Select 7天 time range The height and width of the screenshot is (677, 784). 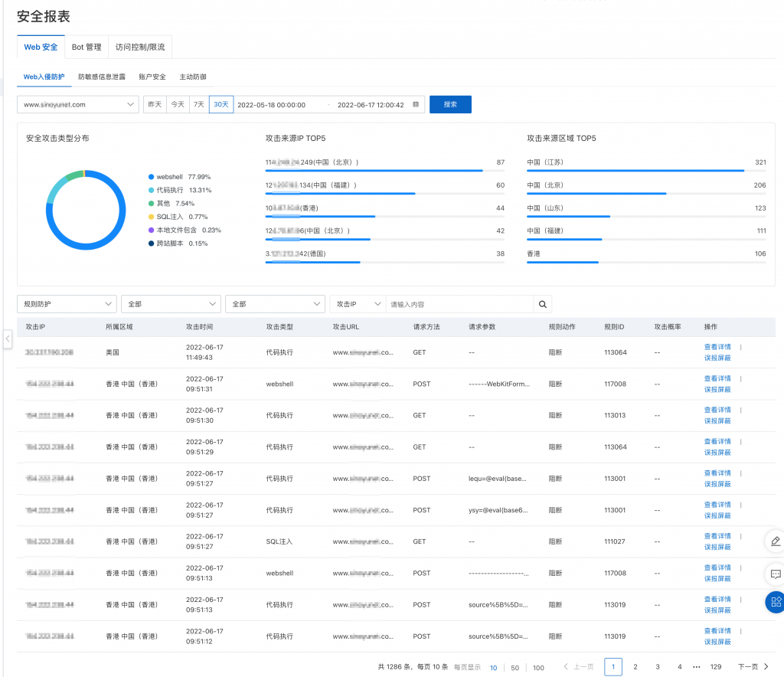199,104
